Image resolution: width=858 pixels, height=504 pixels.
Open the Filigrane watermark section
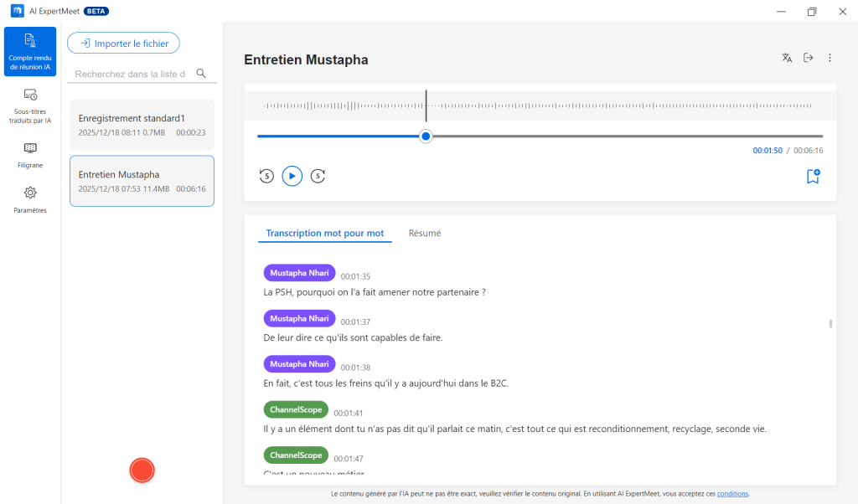tap(30, 155)
